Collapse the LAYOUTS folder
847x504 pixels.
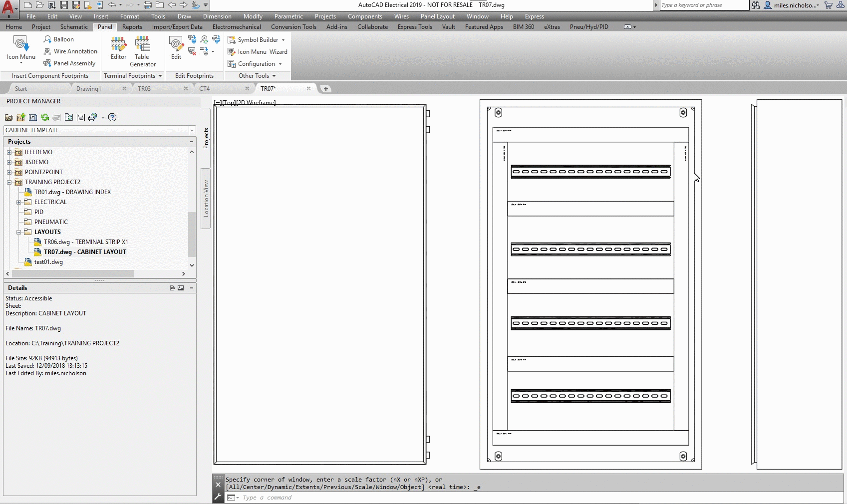tap(18, 232)
